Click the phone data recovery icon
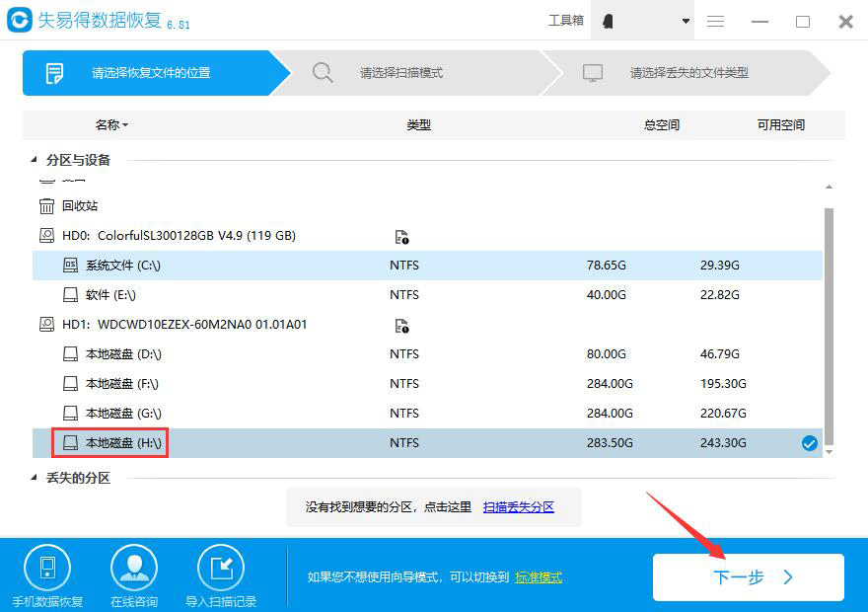Image resolution: width=868 pixels, height=612 pixels. (47, 569)
